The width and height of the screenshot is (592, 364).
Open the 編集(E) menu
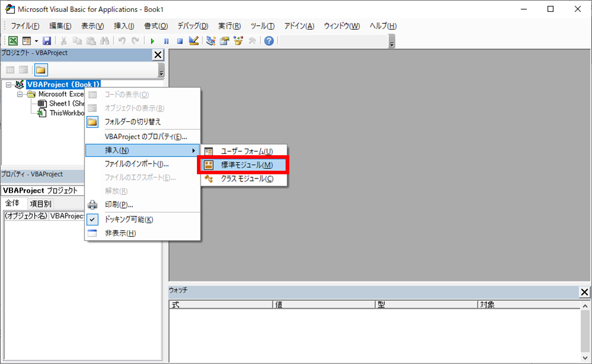60,26
